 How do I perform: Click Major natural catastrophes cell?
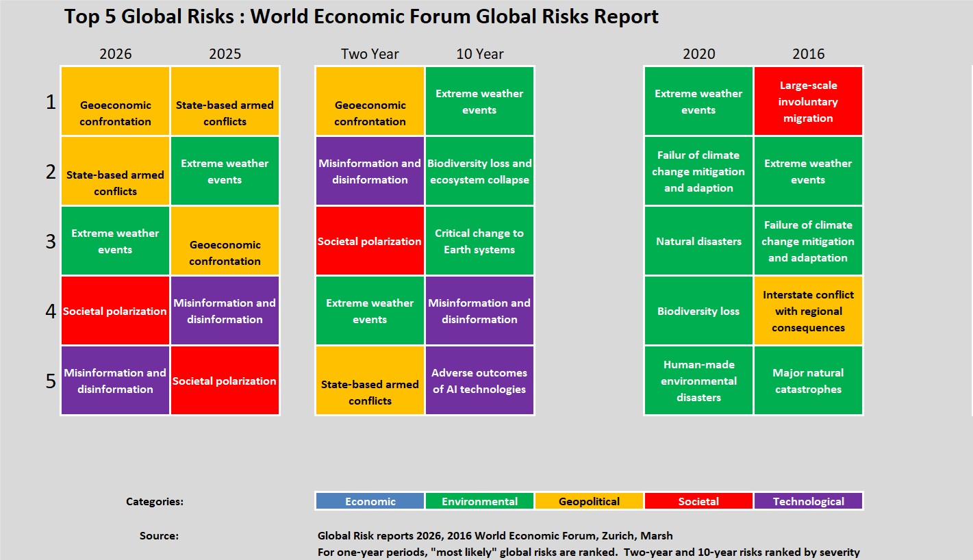tap(808, 381)
